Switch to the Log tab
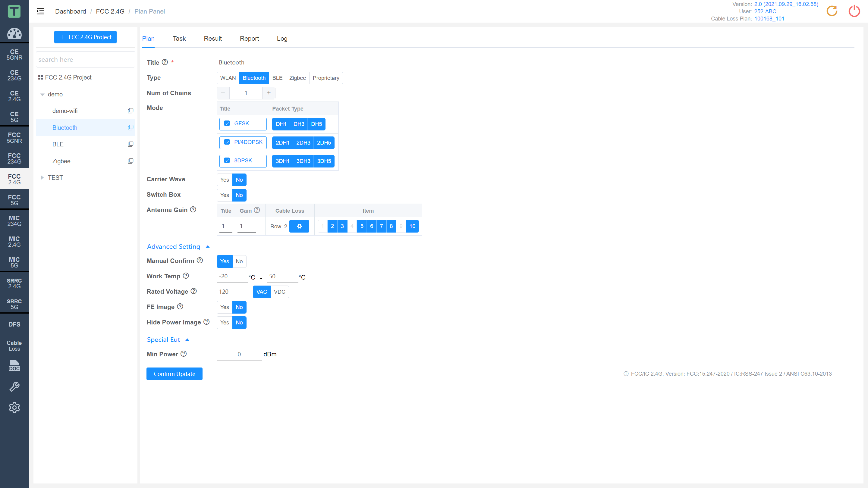Image resolution: width=868 pixels, height=488 pixels. (282, 38)
